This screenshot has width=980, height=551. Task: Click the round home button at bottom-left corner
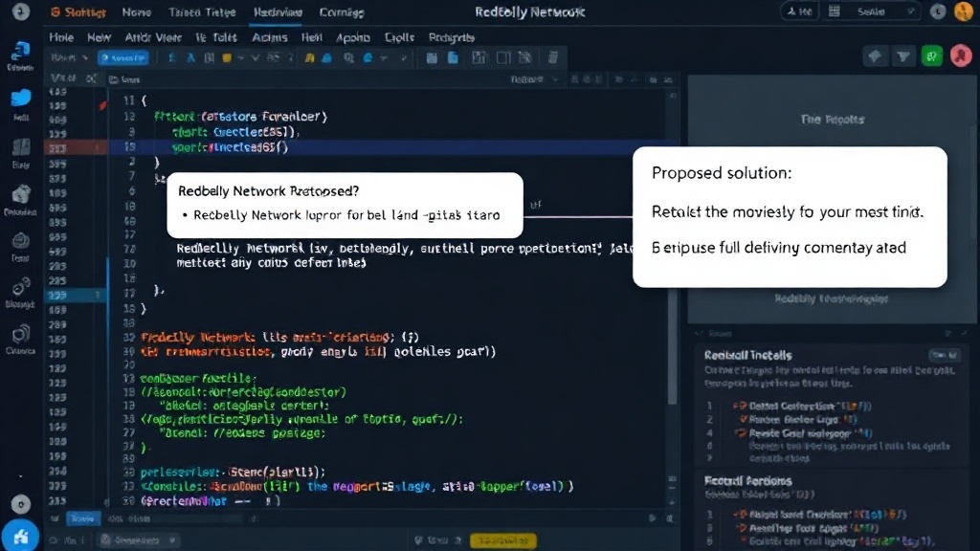(x=21, y=537)
